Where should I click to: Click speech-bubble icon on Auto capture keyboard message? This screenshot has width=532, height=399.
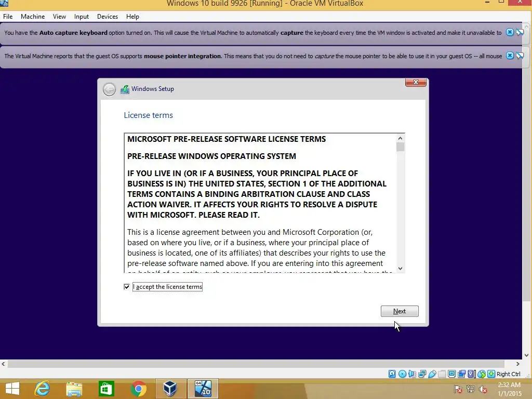[520, 32]
